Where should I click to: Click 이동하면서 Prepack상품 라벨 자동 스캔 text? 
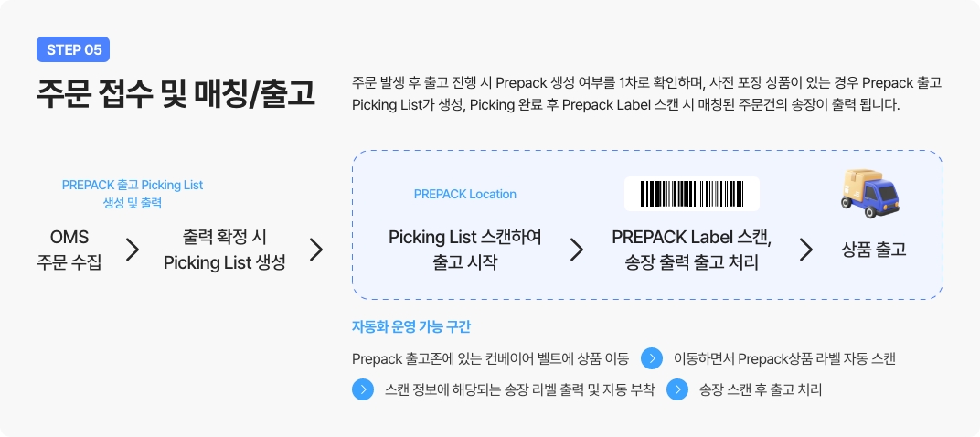click(783, 358)
